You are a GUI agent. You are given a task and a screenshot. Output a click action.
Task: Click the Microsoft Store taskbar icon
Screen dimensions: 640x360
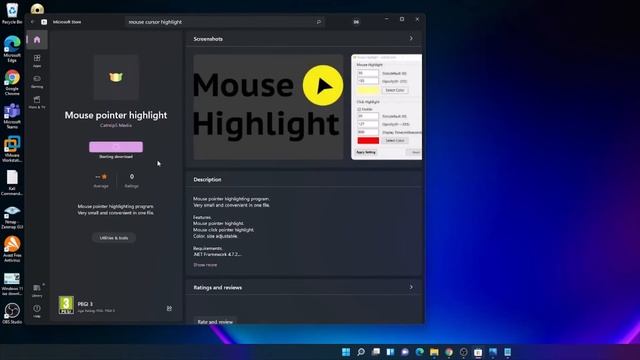tap(478, 352)
